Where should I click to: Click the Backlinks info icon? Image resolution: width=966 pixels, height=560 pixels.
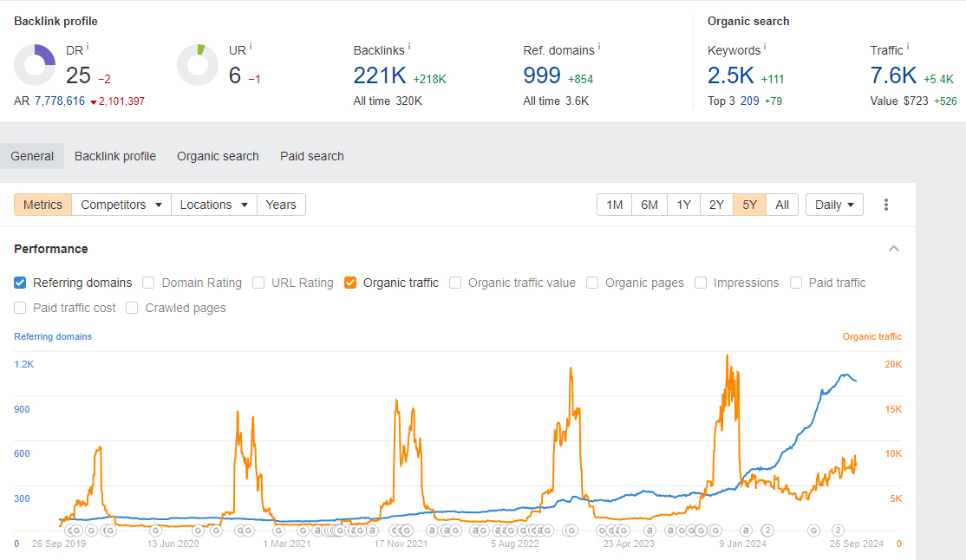point(409,47)
